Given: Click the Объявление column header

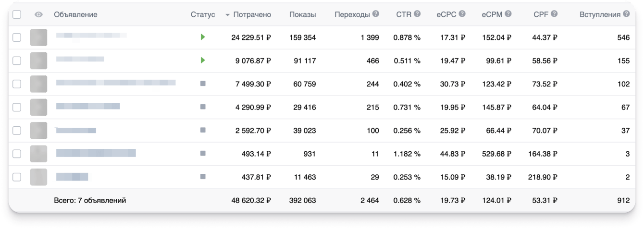Looking at the screenshot, I should (75, 14).
